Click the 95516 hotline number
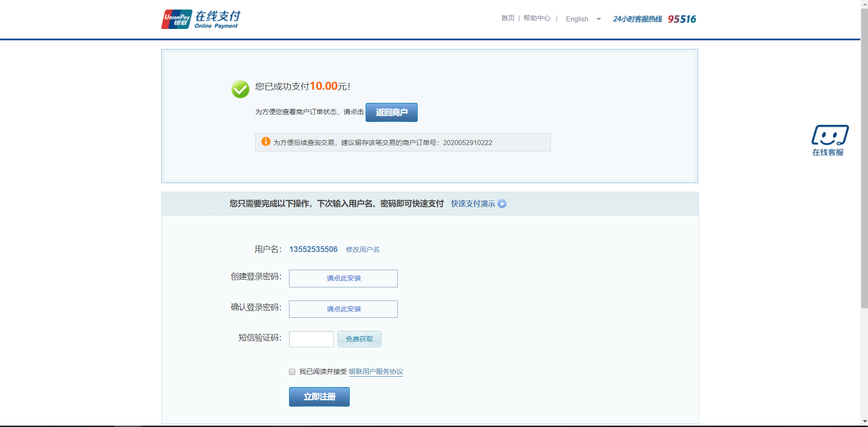The image size is (868, 427). click(682, 19)
